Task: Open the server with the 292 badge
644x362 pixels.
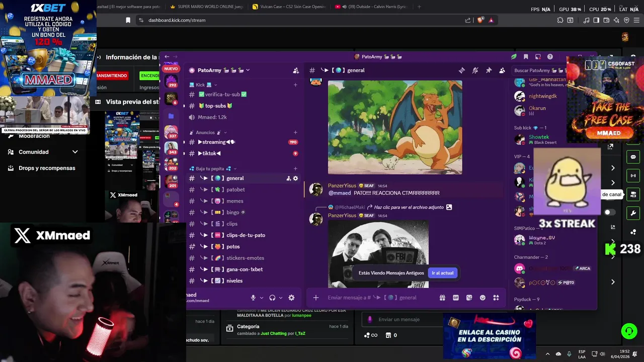Action: 171,80
